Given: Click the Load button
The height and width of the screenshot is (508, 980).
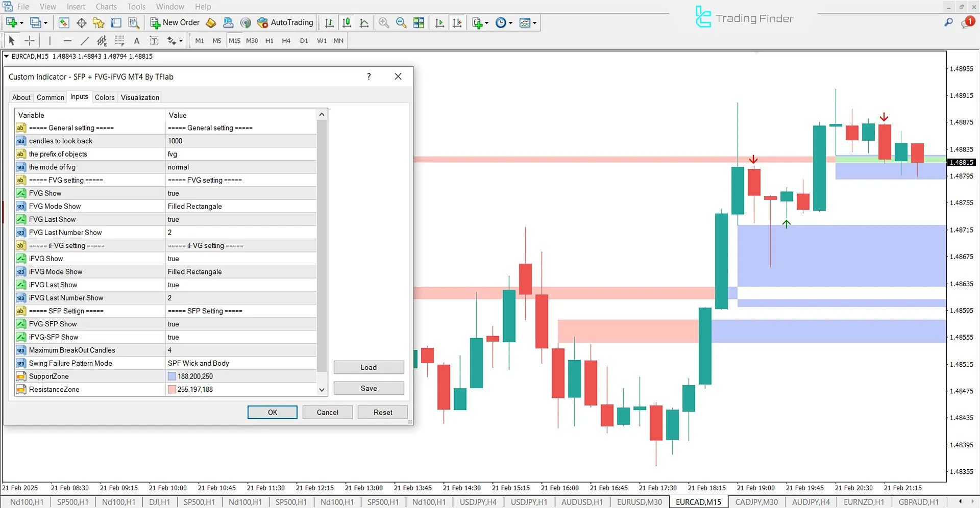Looking at the screenshot, I should [369, 367].
